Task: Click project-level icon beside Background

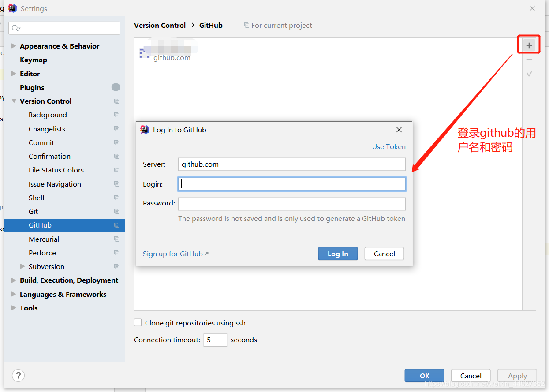Action: point(116,115)
